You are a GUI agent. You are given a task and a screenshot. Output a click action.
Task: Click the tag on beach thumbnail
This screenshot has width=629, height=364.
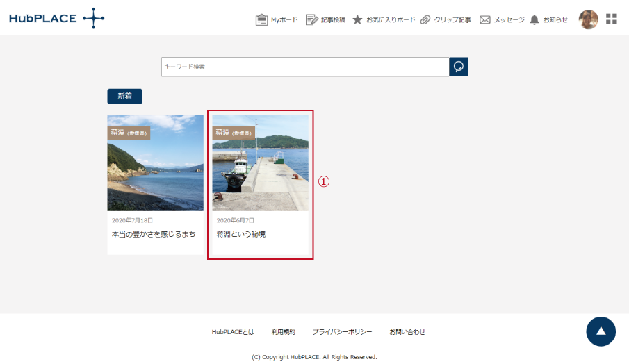[129, 133]
